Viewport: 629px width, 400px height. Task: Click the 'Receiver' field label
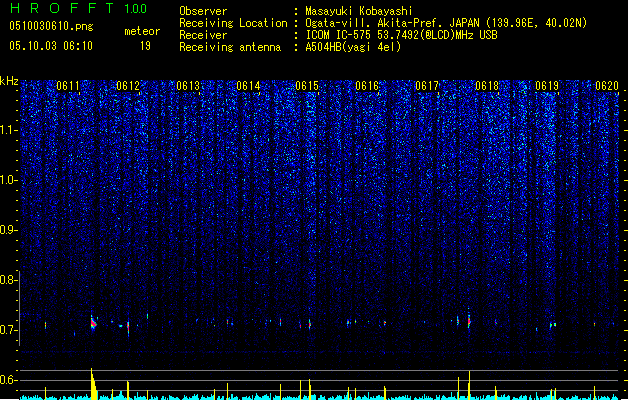(203, 35)
